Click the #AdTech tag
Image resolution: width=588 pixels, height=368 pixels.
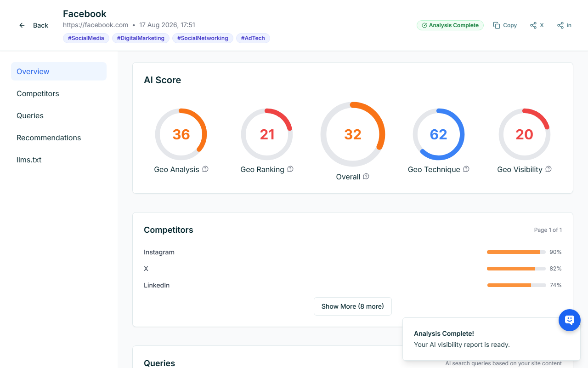[x=253, y=38]
